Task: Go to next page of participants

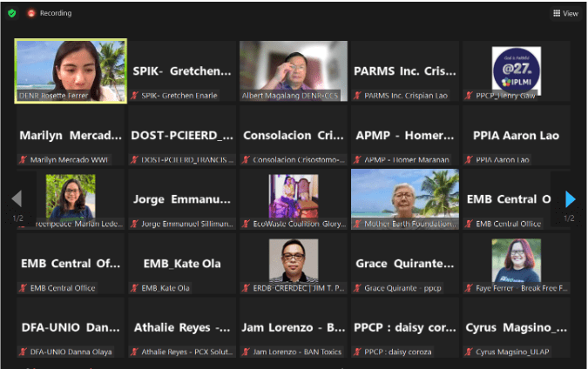Action: pyautogui.click(x=570, y=199)
